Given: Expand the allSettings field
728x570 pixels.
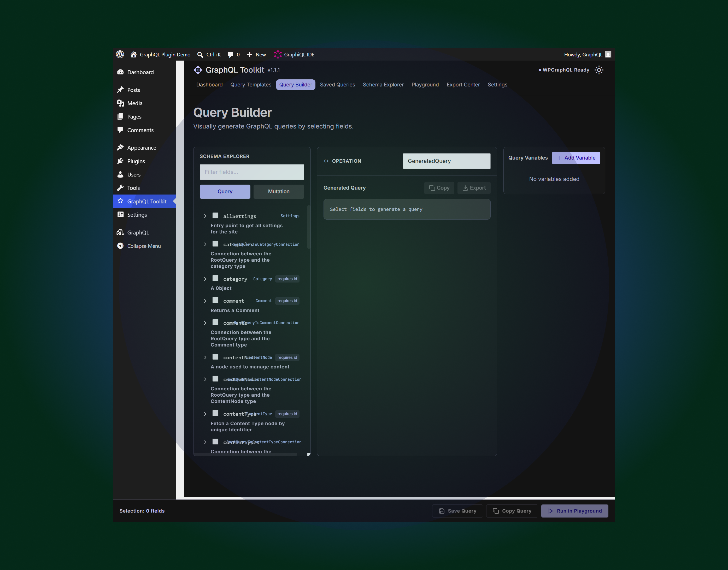Looking at the screenshot, I should coord(205,216).
